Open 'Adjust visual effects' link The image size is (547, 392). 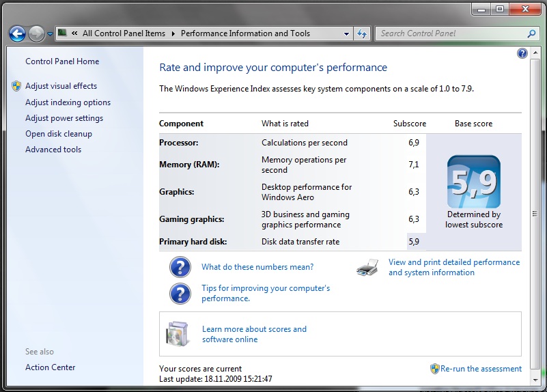61,86
